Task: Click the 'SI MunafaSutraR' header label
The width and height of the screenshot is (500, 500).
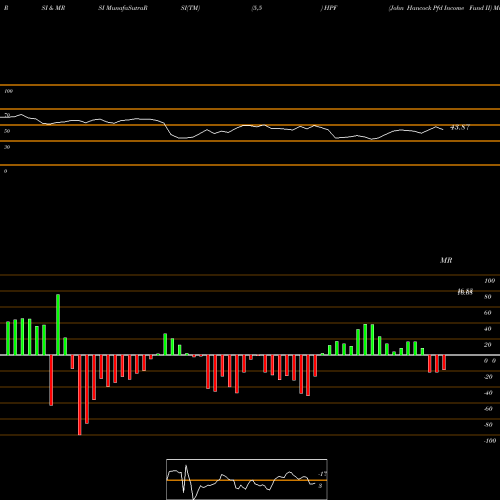Action: coord(123,8)
